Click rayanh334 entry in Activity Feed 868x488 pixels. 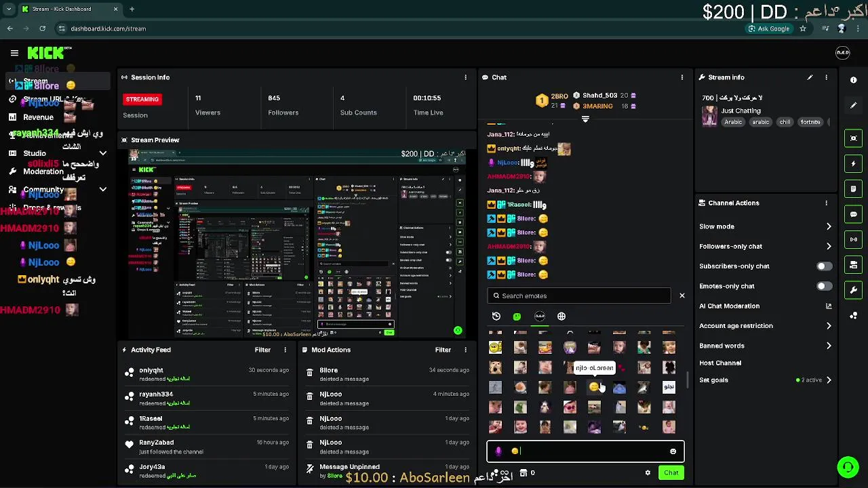(207, 398)
